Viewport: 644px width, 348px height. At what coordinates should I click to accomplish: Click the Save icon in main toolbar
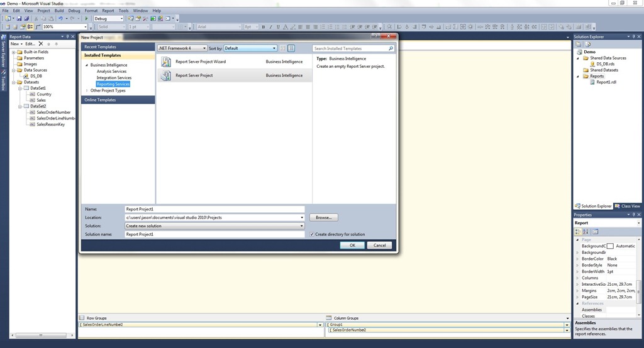click(x=19, y=18)
